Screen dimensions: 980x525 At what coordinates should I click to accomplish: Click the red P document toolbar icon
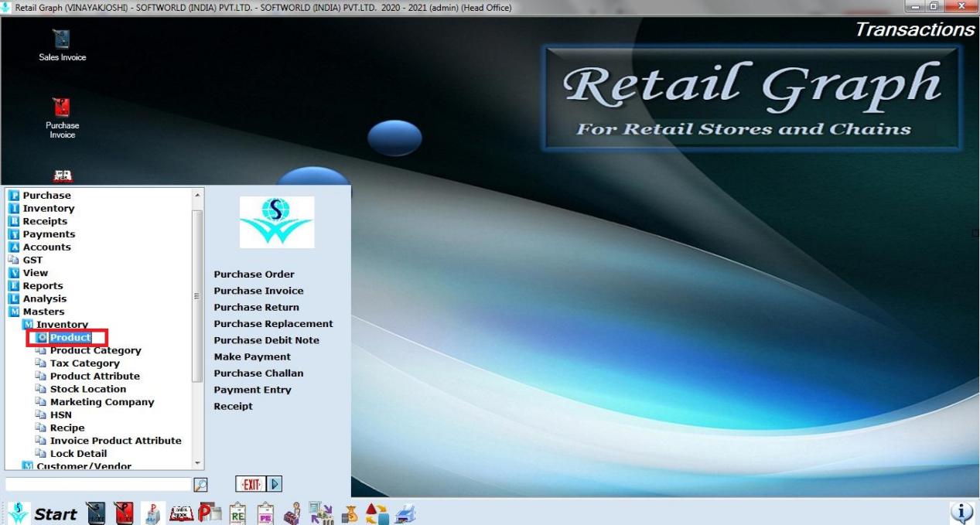pos(209,513)
